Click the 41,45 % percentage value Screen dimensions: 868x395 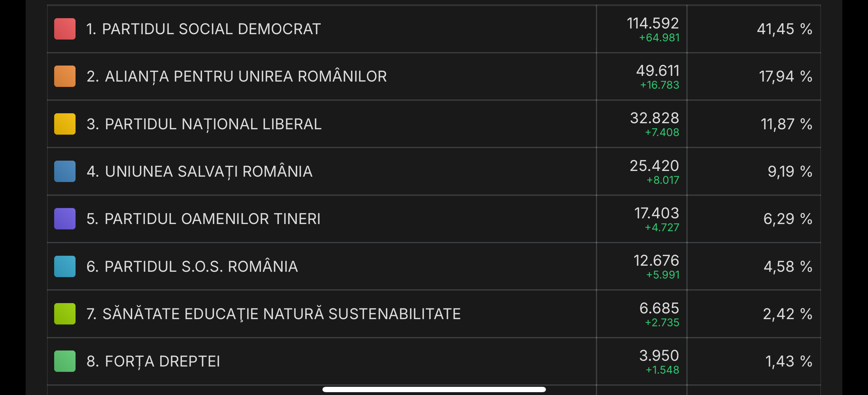(784, 29)
